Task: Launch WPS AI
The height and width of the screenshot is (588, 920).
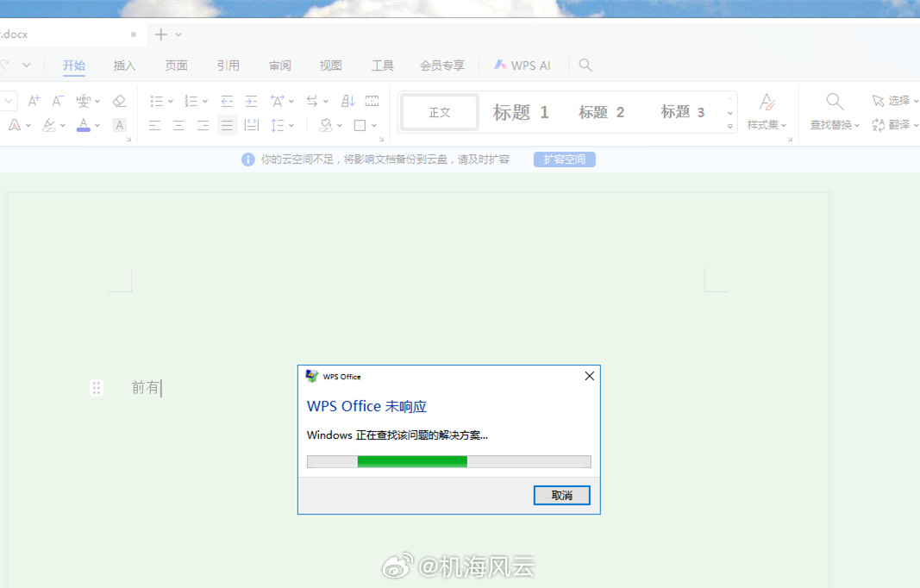Action: pos(523,66)
